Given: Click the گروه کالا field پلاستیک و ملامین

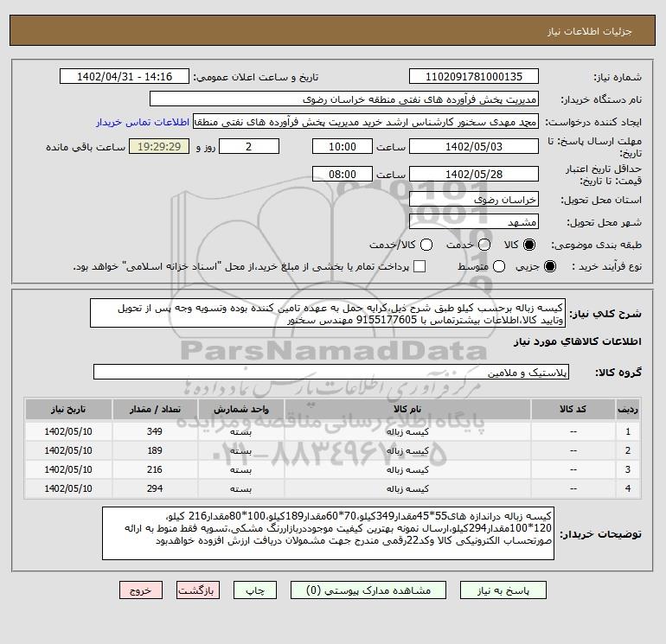Looking at the screenshot, I should click(x=331, y=372).
